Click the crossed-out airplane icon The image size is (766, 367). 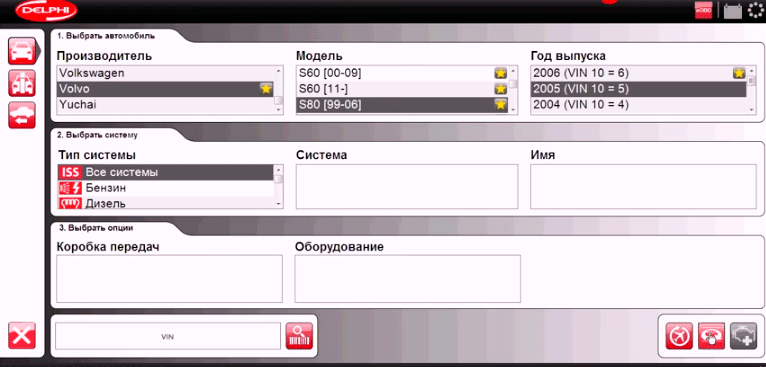click(x=679, y=336)
